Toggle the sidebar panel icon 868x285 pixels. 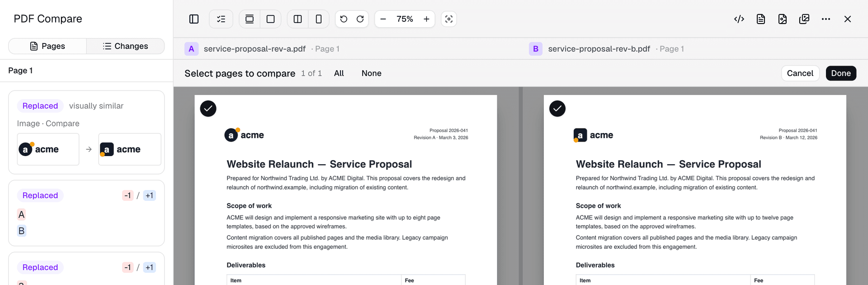(x=194, y=19)
